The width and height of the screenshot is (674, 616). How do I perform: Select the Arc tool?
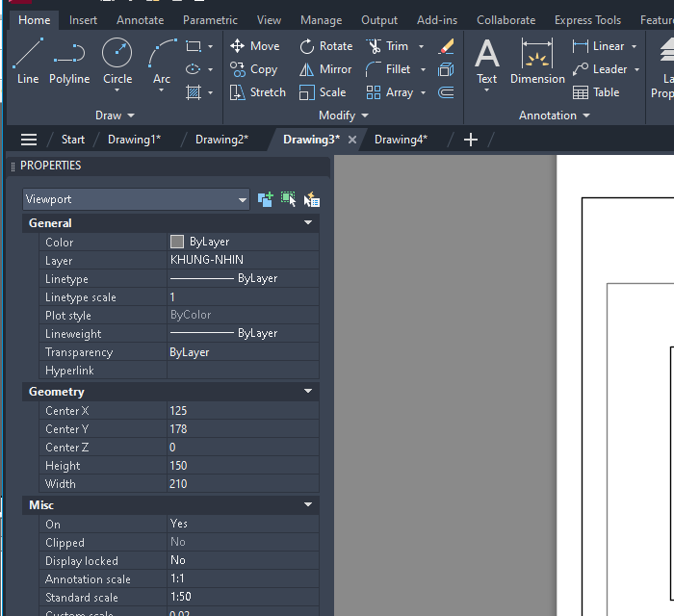(x=162, y=60)
